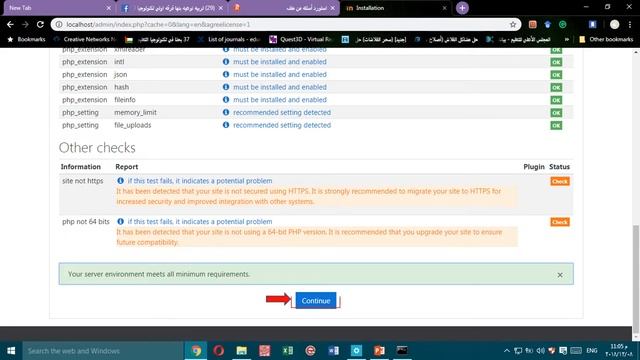Click info icon in the memory_limit row

226,112
